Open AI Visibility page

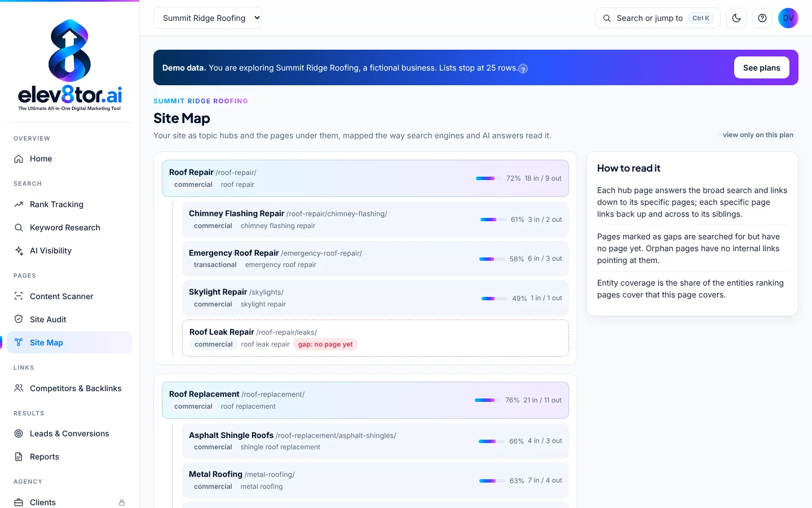(69, 251)
